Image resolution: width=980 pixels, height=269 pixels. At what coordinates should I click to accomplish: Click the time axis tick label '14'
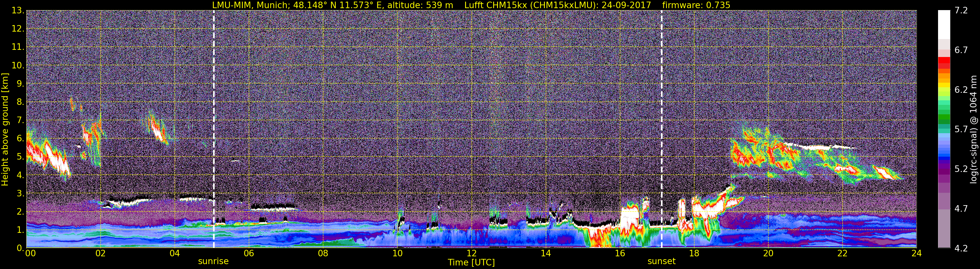coord(545,254)
